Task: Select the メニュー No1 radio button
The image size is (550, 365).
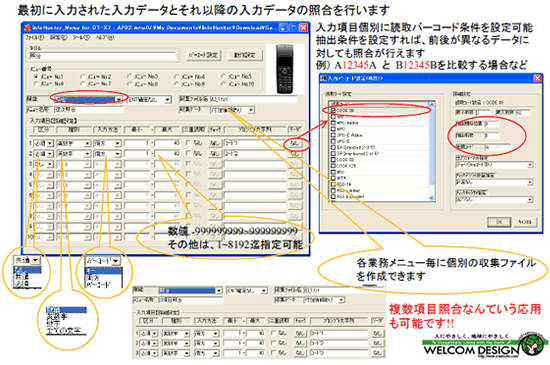Action: (x=36, y=76)
